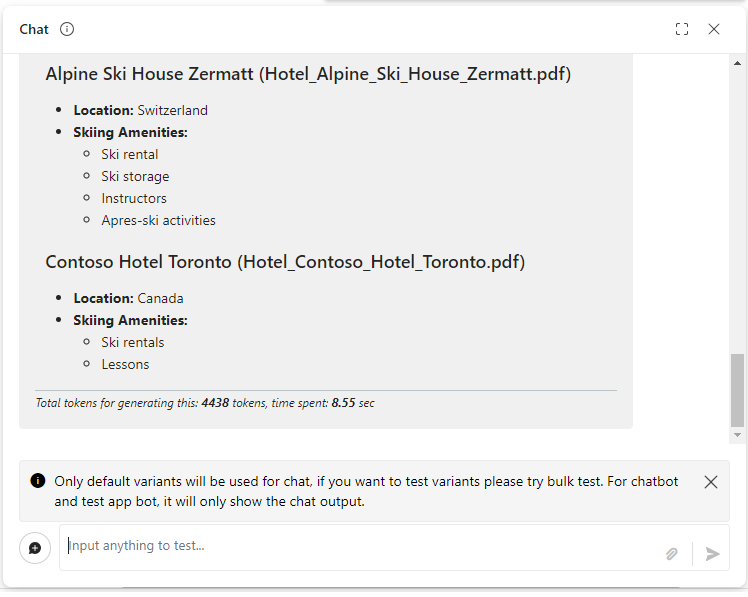The width and height of the screenshot is (748, 597).
Task: Click the scrollbar down arrow
Action: point(737,435)
